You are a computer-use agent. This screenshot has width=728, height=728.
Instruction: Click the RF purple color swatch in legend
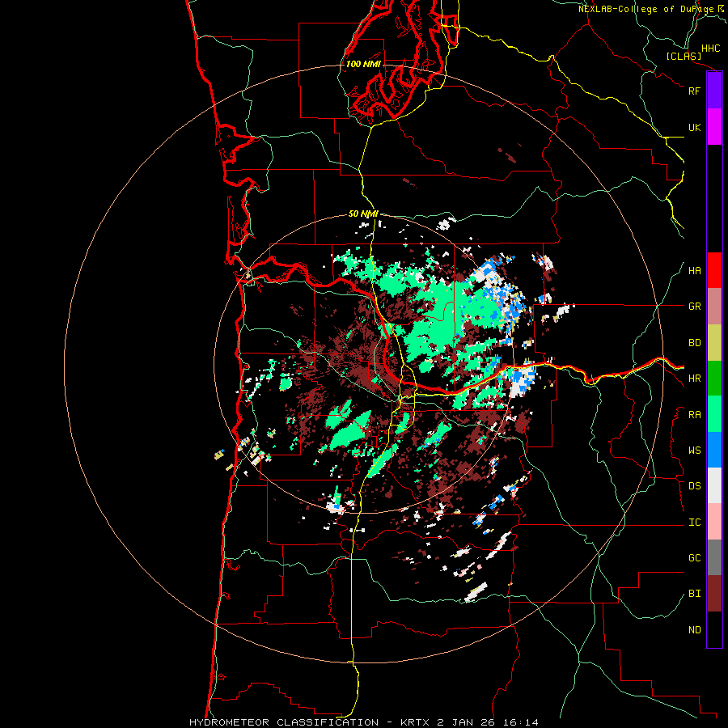click(714, 91)
